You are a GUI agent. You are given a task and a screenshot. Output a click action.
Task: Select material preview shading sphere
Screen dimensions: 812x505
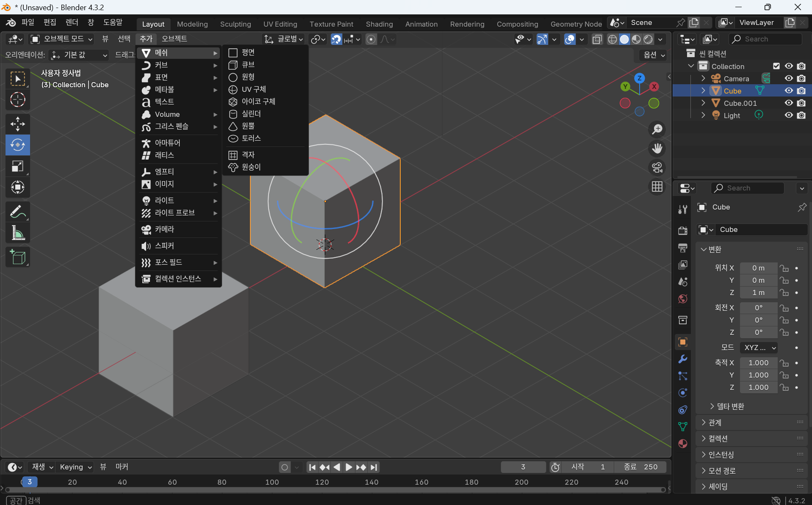click(636, 39)
